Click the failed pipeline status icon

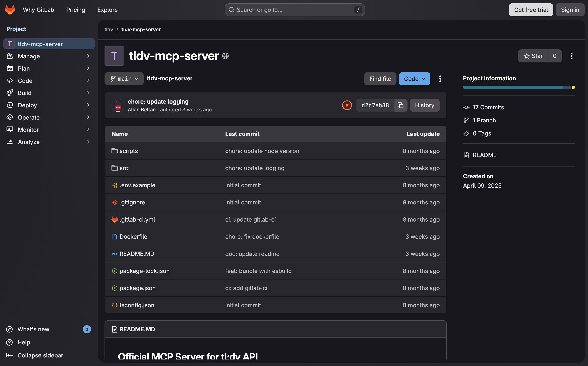[347, 105]
